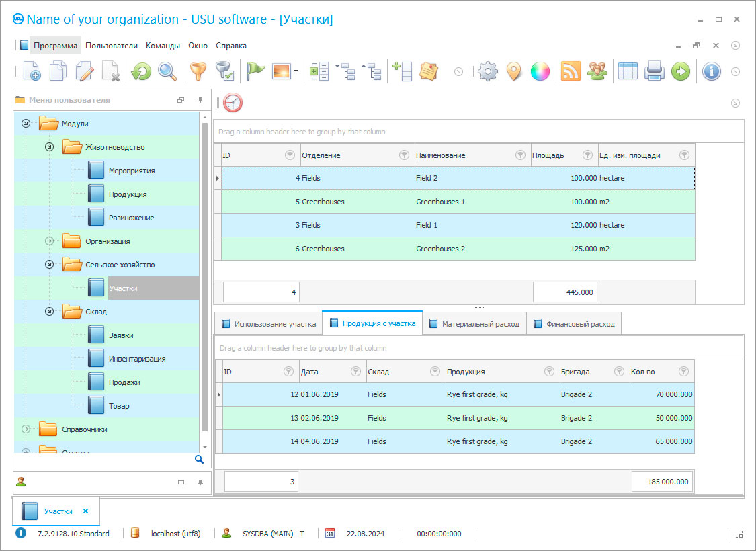Click the Delete record toolbar icon
The height and width of the screenshot is (551, 756).
(x=111, y=71)
